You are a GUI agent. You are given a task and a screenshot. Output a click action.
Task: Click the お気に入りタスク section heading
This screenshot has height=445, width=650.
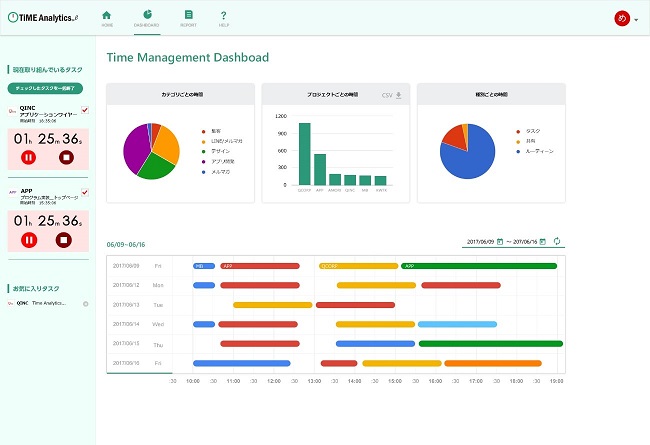pos(36,288)
